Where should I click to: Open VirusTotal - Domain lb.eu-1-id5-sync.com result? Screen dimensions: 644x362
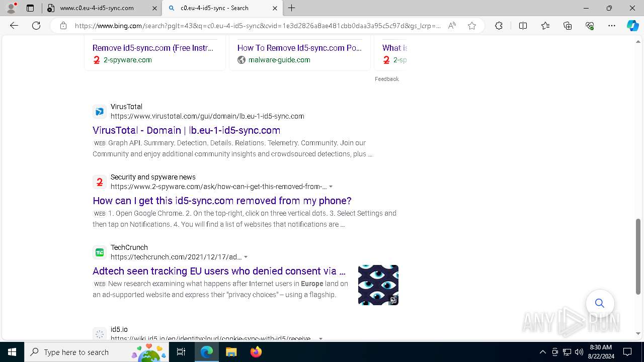coord(187,130)
